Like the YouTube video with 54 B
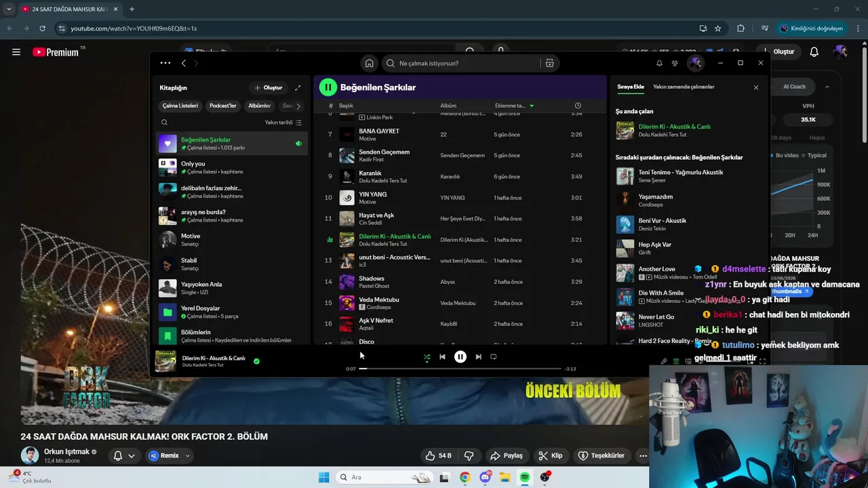The height and width of the screenshot is (488, 868). tap(438, 455)
